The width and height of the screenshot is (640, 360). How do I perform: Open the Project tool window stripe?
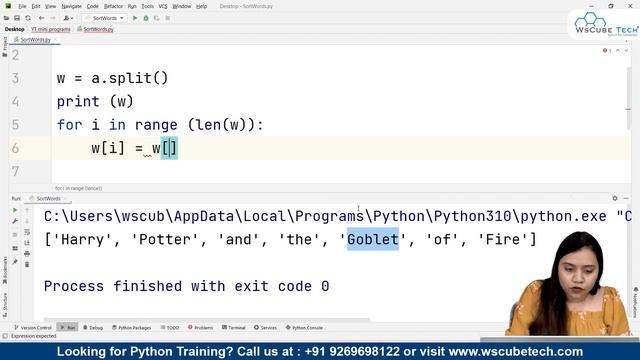tap(4, 47)
